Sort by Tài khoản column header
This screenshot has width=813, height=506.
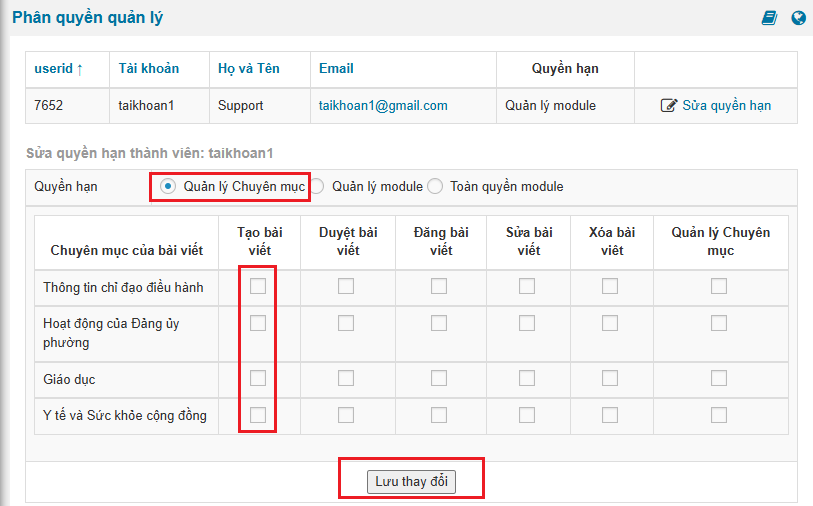click(149, 69)
